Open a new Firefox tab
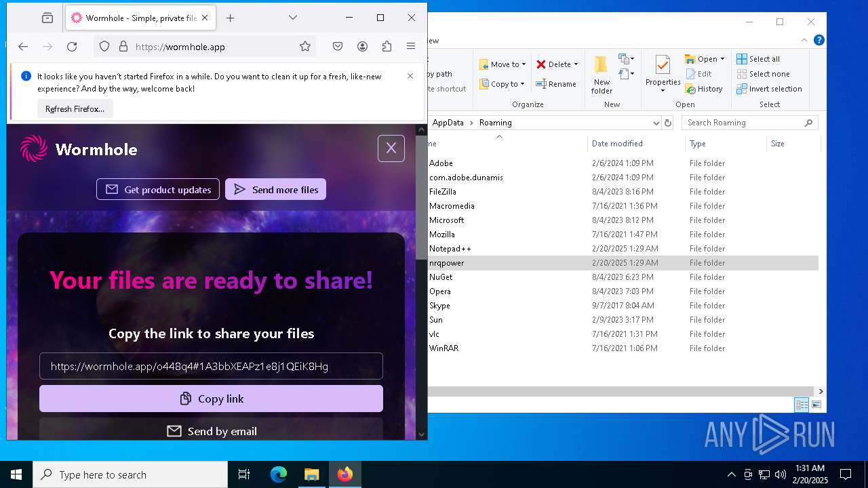Viewport: 868px width, 488px height. point(231,18)
